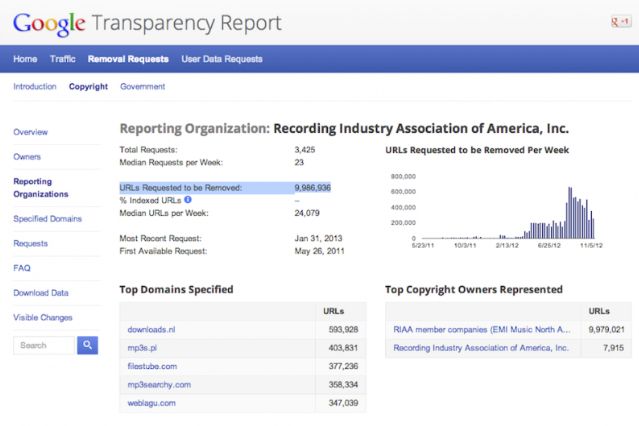Open the Traffic nav item

pos(63,59)
